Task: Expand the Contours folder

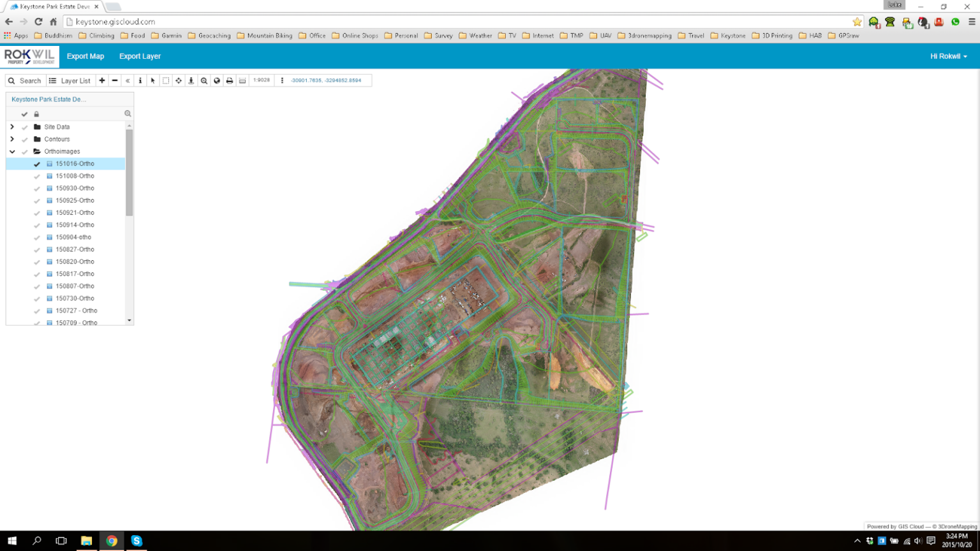Action: coord(11,139)
